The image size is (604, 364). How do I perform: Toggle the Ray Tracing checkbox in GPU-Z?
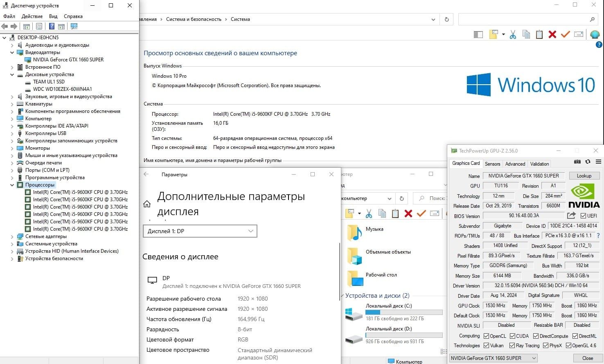[512, 346]
